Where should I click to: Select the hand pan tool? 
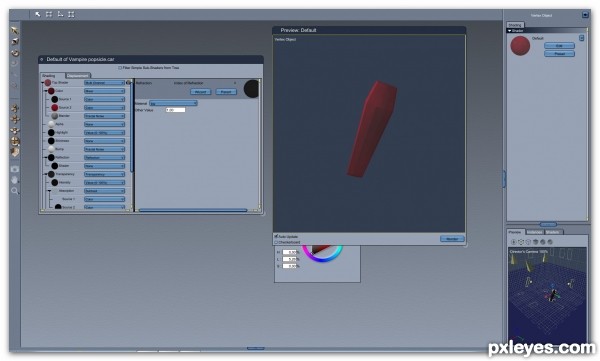[x=15, y=180]
